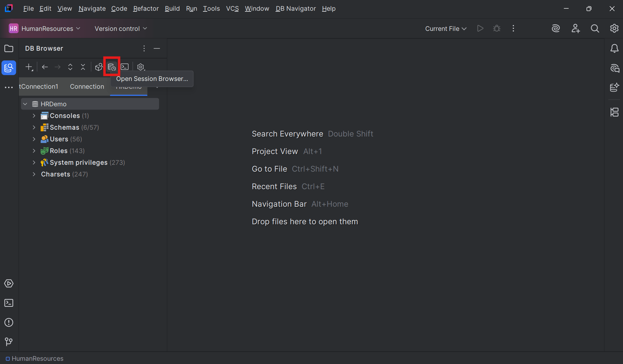Open the Run menu

[192, 9]
